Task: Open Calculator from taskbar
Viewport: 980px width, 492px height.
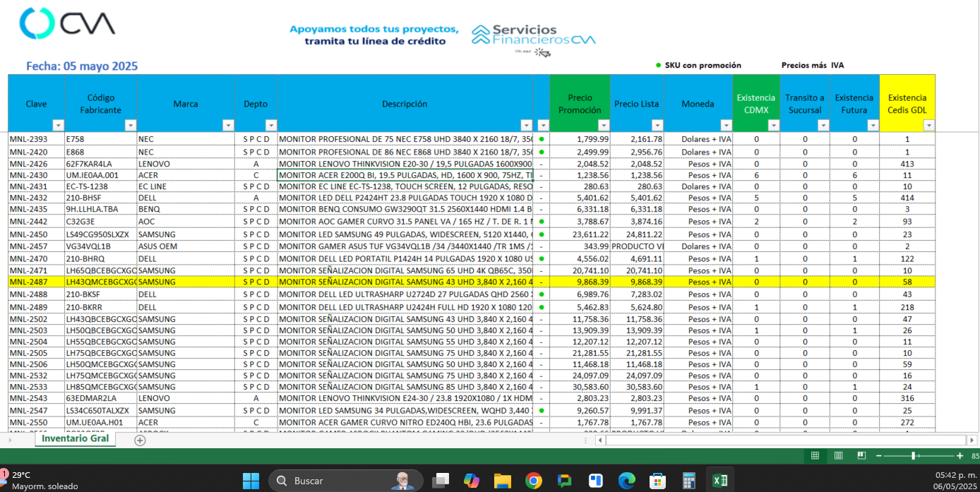Action: [x=688, y=481]
